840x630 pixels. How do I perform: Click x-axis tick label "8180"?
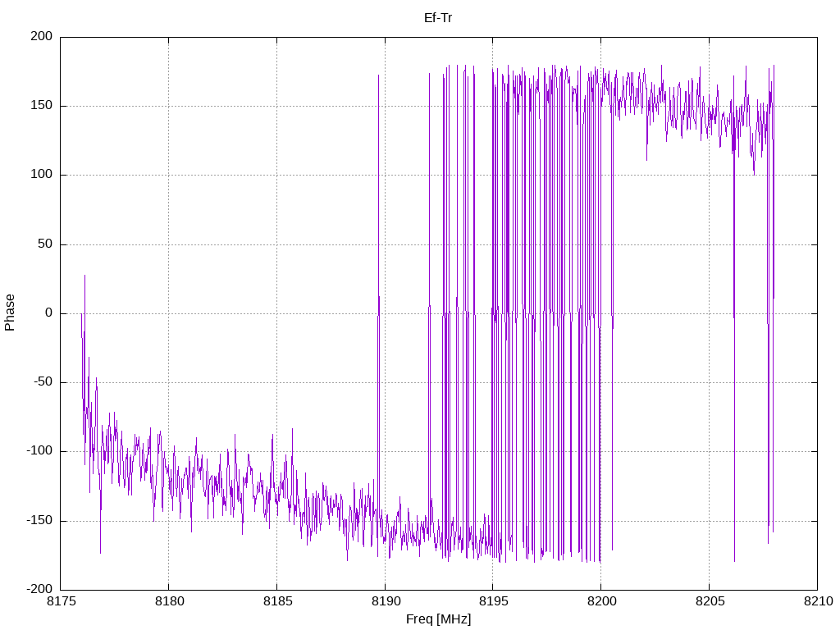click(x=169, y=601)
